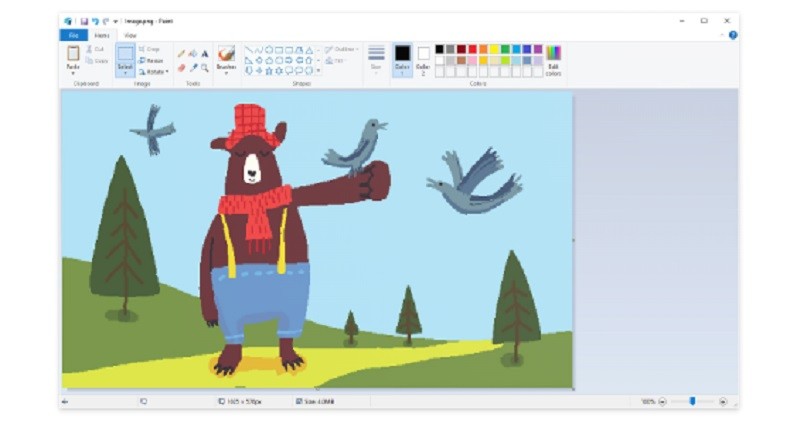Click the Resize button
The height and width of the screenshot is (445, 790).
(154, 60)
